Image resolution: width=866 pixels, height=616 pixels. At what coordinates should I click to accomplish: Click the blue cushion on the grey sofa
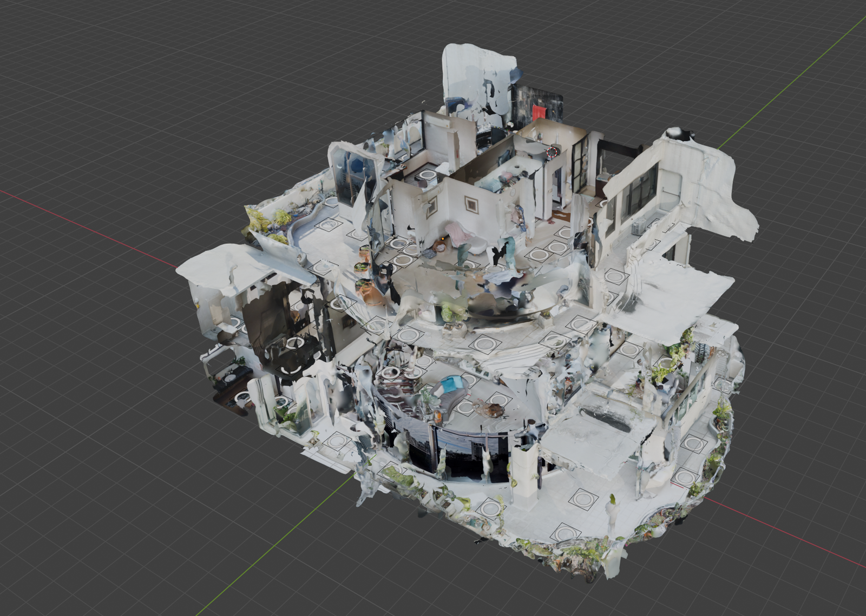coord(450,384)
